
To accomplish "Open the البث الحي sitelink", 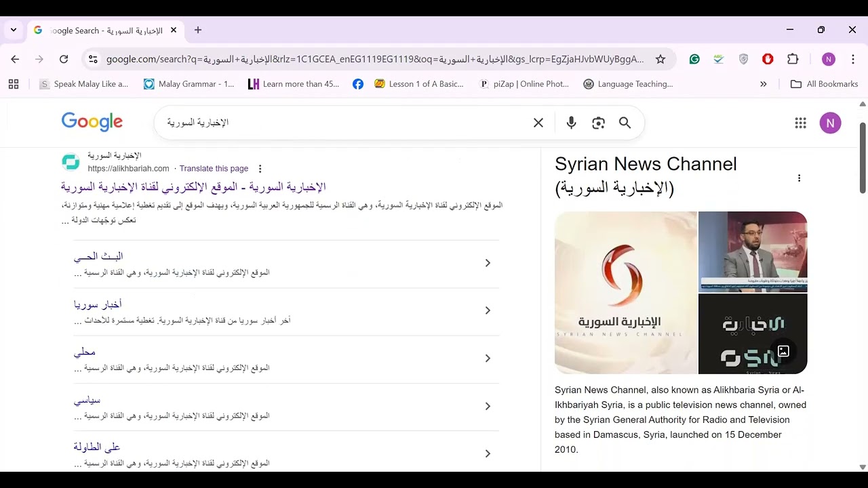I will pos(98,256).
